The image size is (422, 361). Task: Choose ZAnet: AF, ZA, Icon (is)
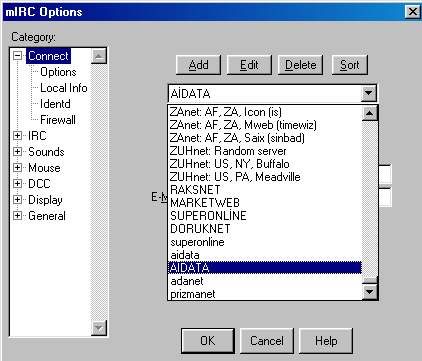tap(265, 112)
